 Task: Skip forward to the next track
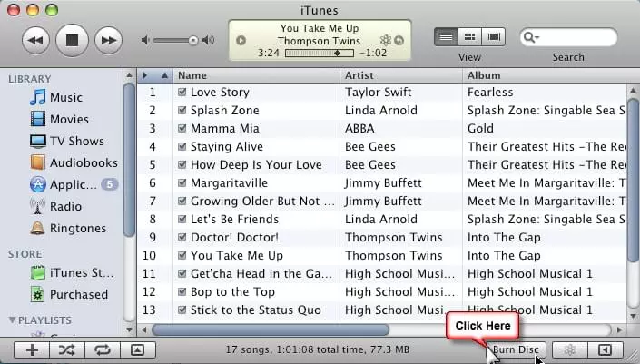click(109, 41)
